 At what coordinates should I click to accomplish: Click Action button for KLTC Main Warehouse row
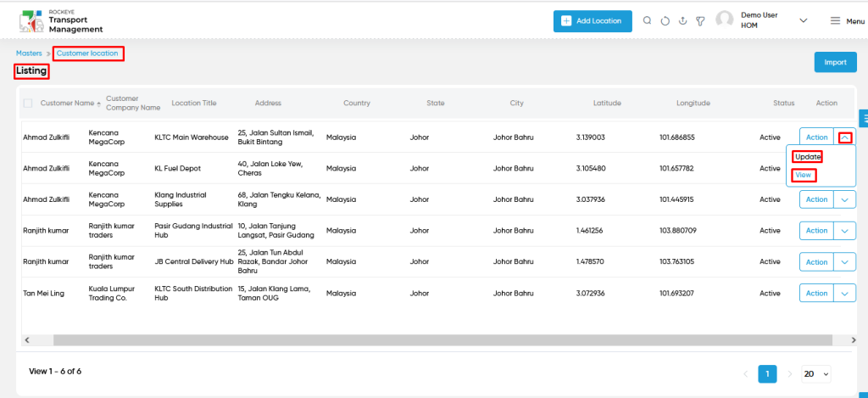point(816,137)
